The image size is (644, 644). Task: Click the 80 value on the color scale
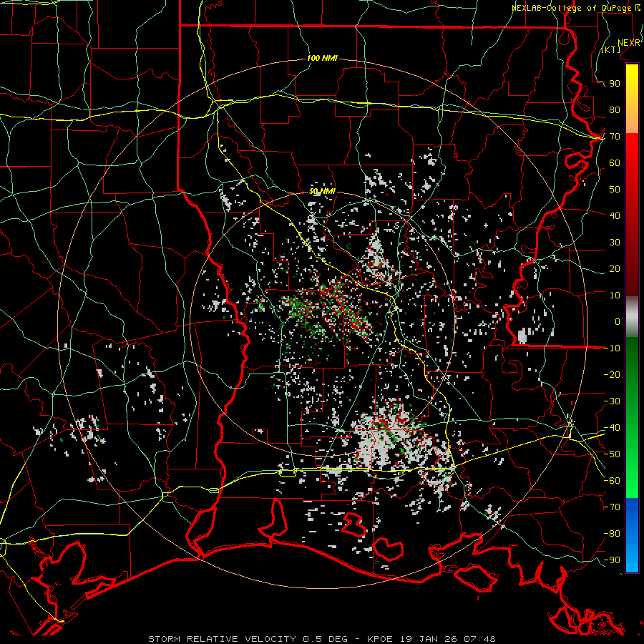(x=615, y=110)
